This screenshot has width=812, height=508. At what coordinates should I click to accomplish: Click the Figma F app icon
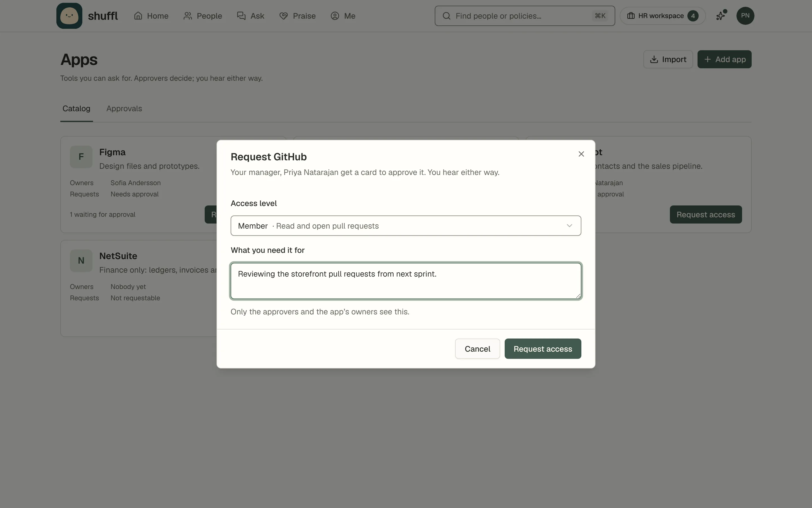[x=81, y=157]
